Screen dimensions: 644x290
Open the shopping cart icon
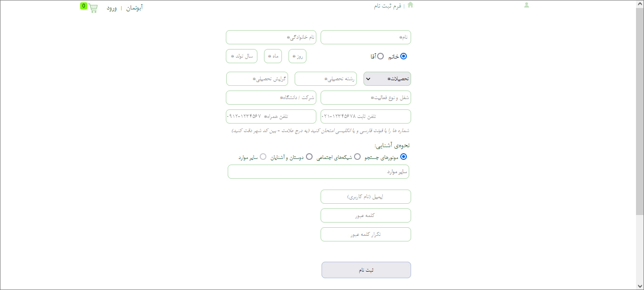pyautogui.click(x=92, y=8)
